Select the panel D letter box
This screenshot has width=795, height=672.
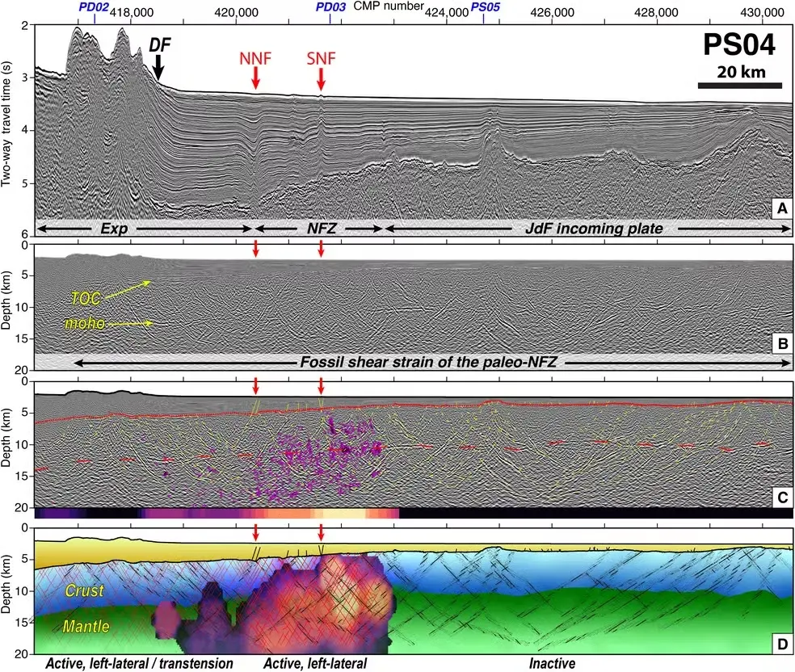[780, 643]
